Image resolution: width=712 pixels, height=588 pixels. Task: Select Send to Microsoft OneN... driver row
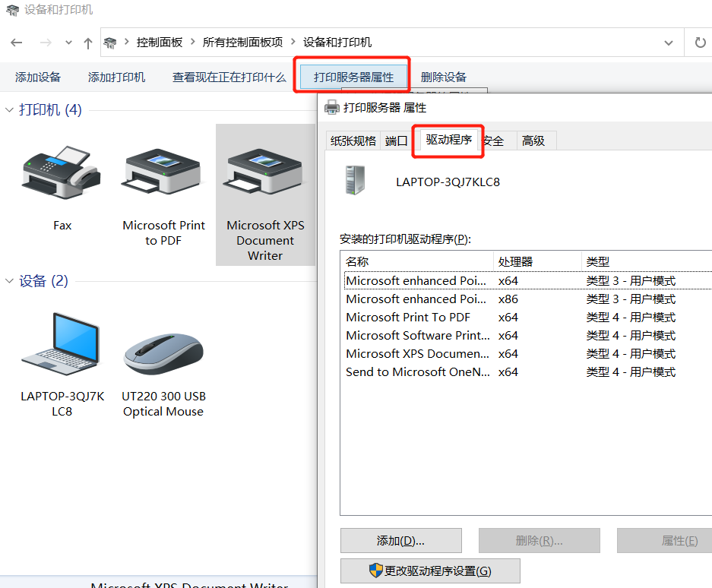click(x=528, y=371)
